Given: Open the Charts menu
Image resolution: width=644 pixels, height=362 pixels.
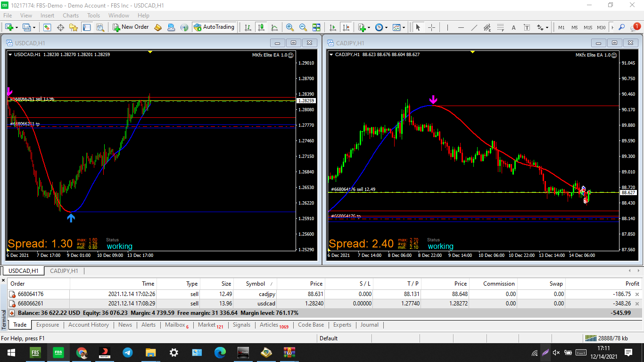Looking at the screenshot, I should 71,16.
